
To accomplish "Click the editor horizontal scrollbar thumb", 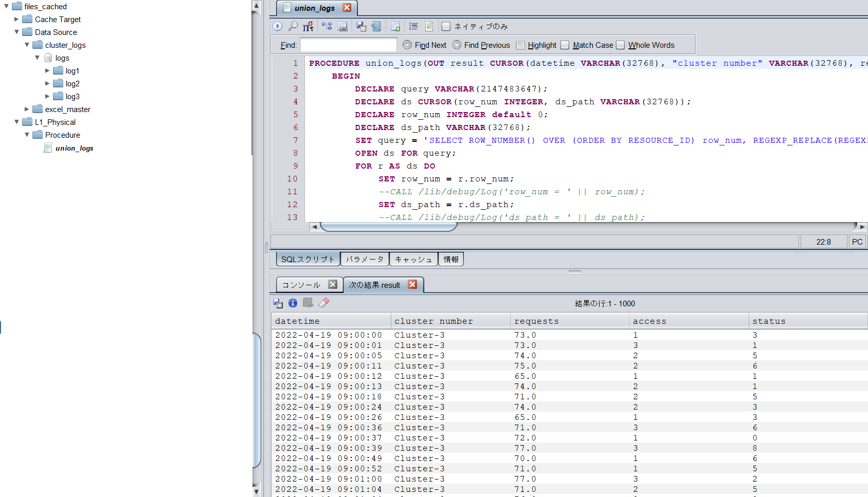I will [x=388, y=227].
